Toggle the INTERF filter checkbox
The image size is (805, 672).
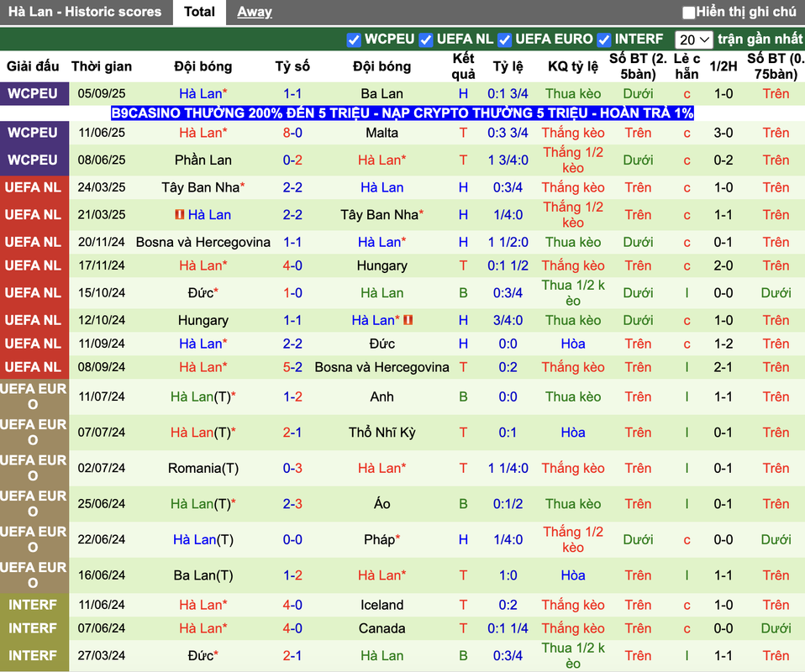pos(603,39)
